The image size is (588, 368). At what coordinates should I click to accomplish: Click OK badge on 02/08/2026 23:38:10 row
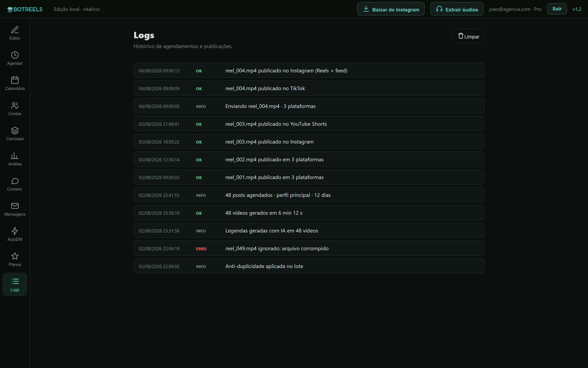(199, 213)
